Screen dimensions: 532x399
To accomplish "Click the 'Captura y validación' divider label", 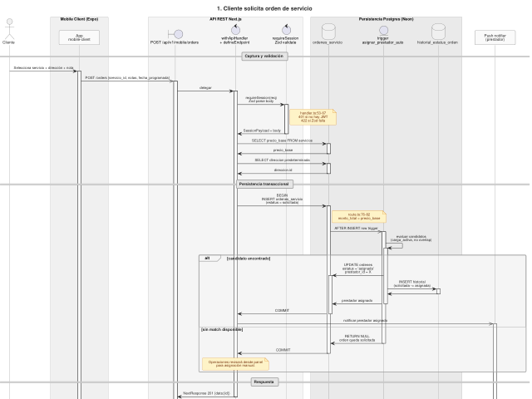I will click(264, 56).
